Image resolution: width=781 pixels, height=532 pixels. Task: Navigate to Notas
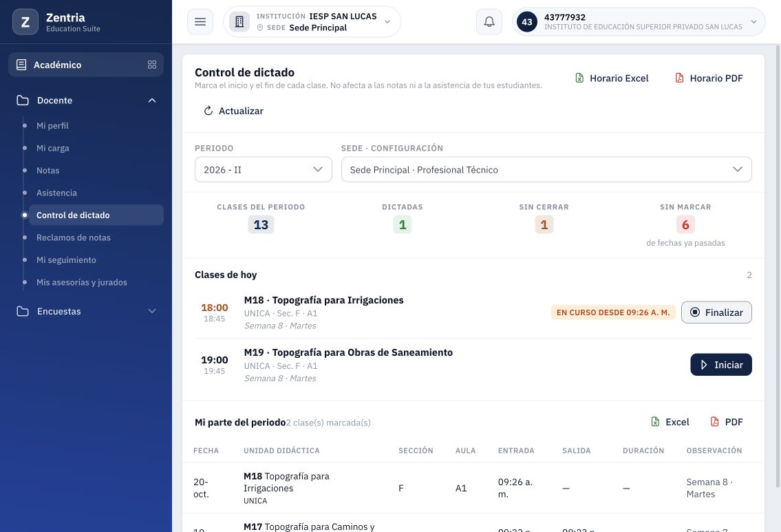click(47, 171)
